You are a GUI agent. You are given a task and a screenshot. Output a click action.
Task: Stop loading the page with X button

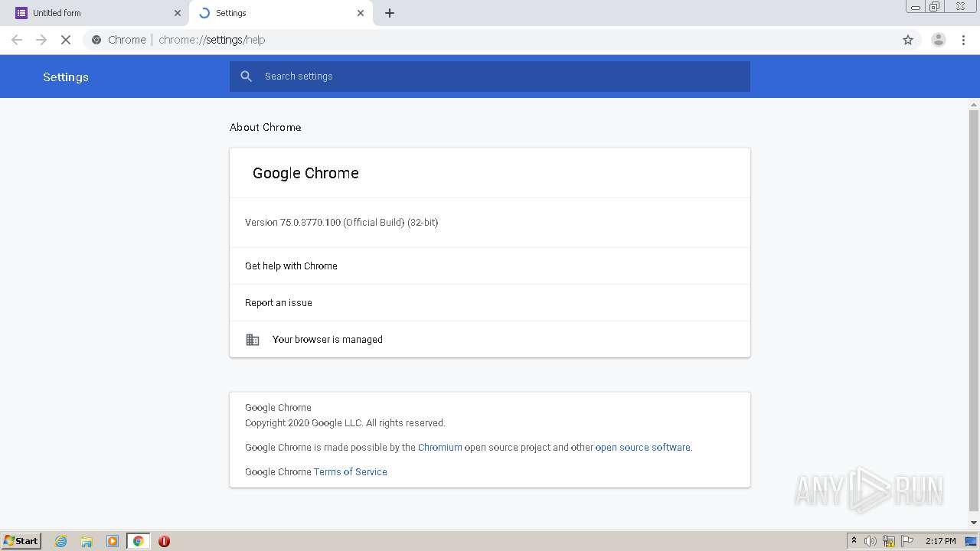click(66, 40)
